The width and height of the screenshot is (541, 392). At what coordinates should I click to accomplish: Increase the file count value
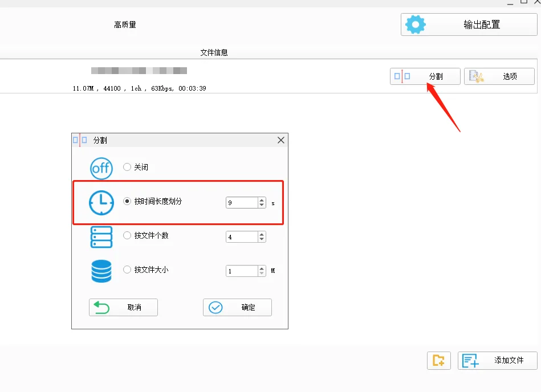point(262,234)
